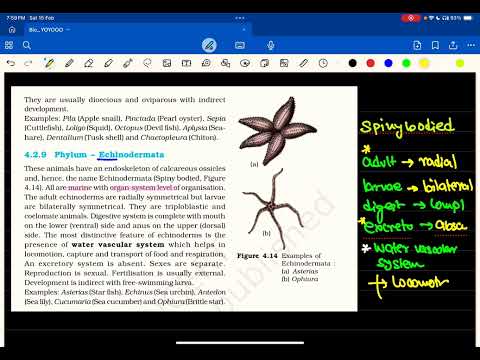Tap the red screen recording indicator
Viewport: 480px width, 360px height.
coord(411,18)
